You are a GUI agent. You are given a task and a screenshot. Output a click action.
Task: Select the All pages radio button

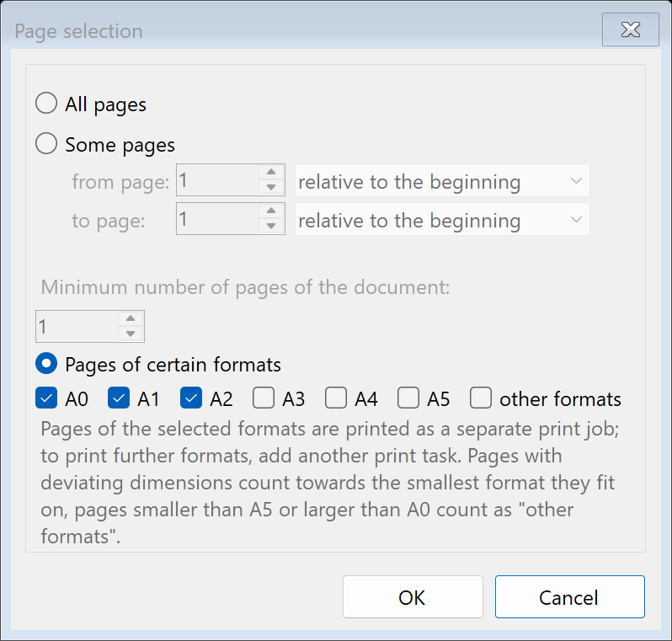tap(46, 104)
